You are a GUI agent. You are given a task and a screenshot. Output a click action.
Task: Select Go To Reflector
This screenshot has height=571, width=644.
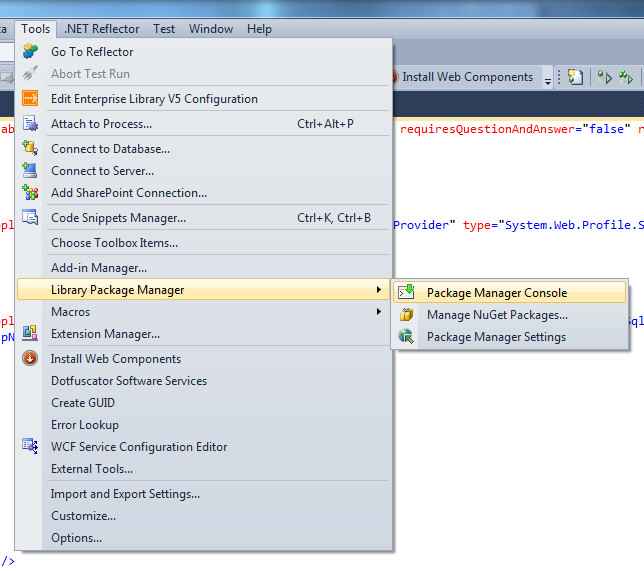tap(203, 52)
